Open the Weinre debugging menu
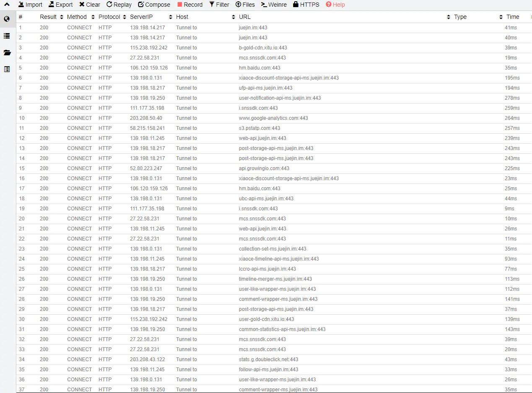Viewport: 532px width, 393px height. tap(274, 5)
